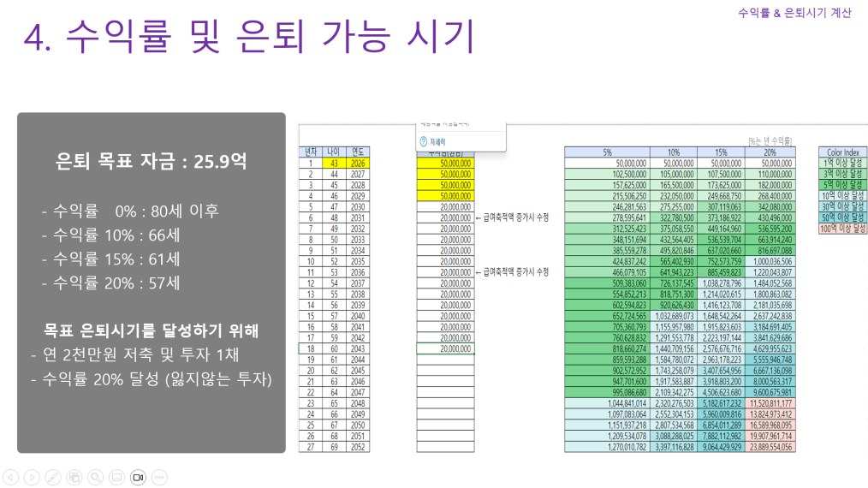
Task: Select the '연도' column header cell
Action: [x=358, y=152]
